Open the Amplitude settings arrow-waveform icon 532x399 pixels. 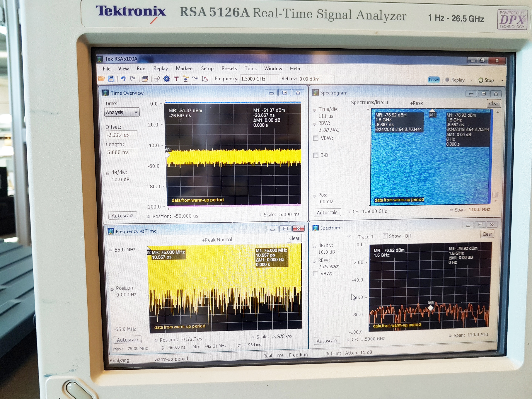tap(205, 79)
